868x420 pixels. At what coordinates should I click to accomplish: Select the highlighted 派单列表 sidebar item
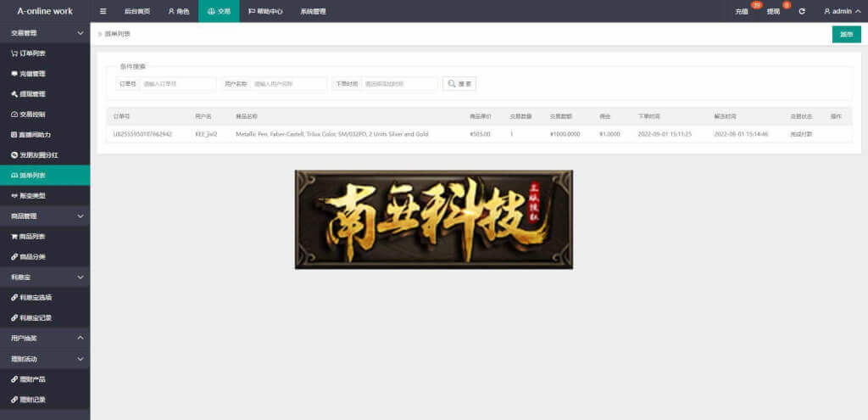tap(45, 175)
